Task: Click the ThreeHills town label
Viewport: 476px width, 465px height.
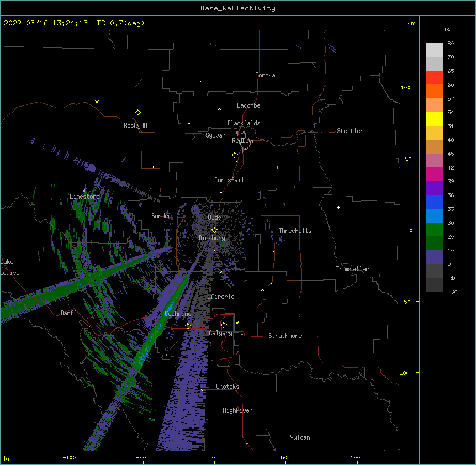Action: pyautogui.click(x=295, y=231)
